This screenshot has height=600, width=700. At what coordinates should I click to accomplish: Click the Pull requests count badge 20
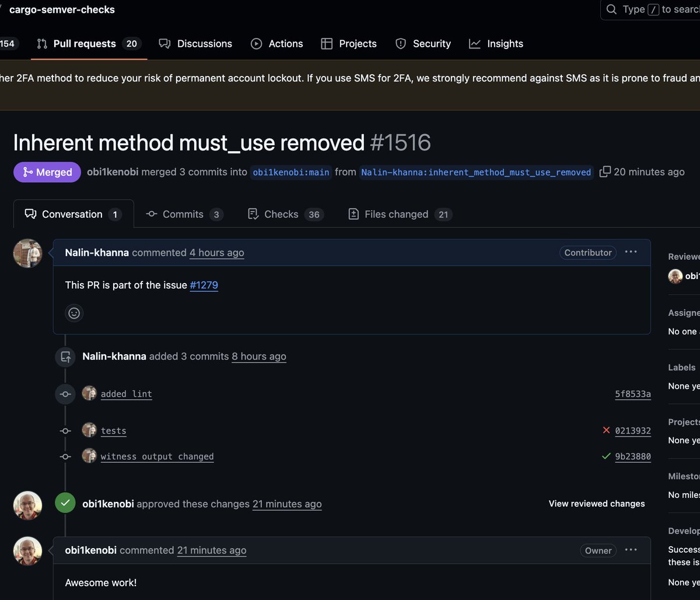132,44
